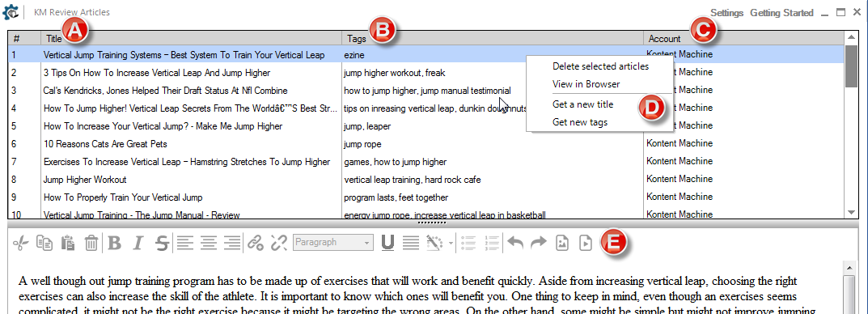Open Settings link at top right
868x314 pixels.
(727, 13)
